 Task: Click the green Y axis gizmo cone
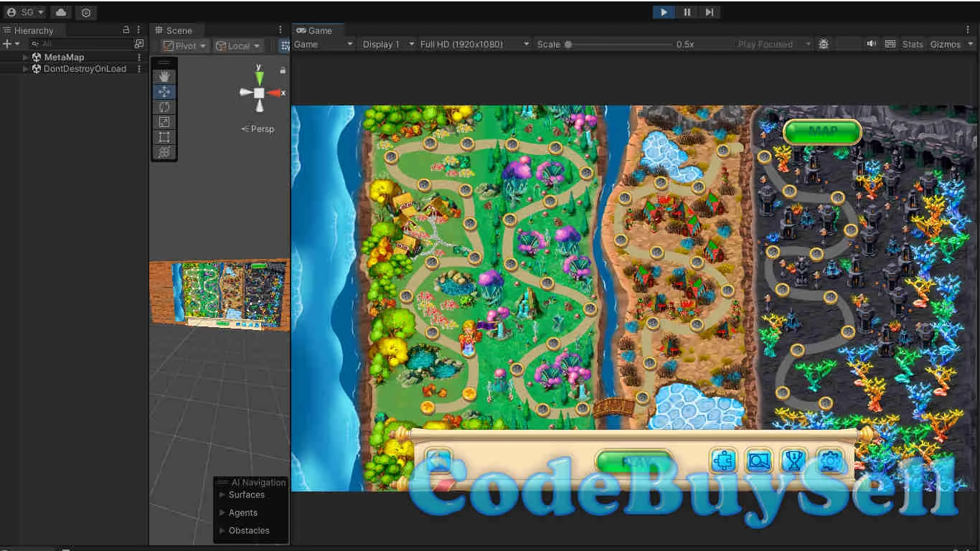[259, 77]
